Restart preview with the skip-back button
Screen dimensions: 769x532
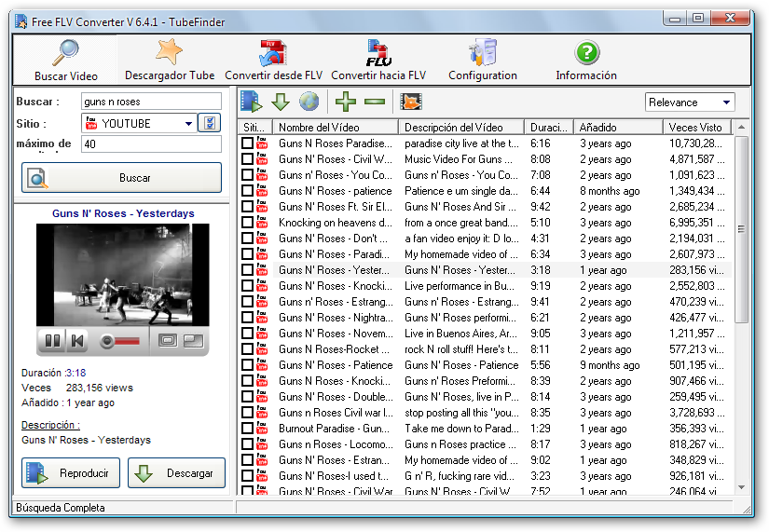click(77, 341)
